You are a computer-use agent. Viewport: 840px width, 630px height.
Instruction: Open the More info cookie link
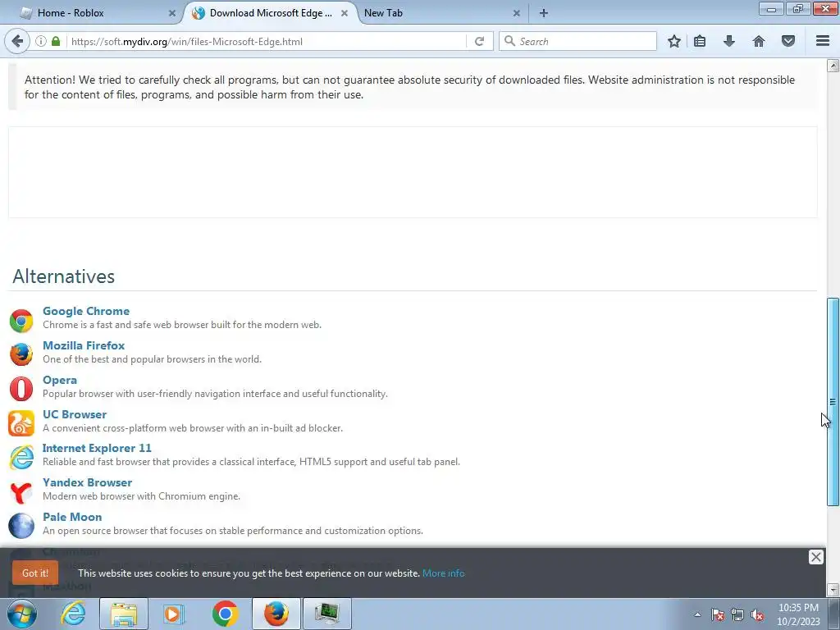pyautogui.click(x=443, y=573)
